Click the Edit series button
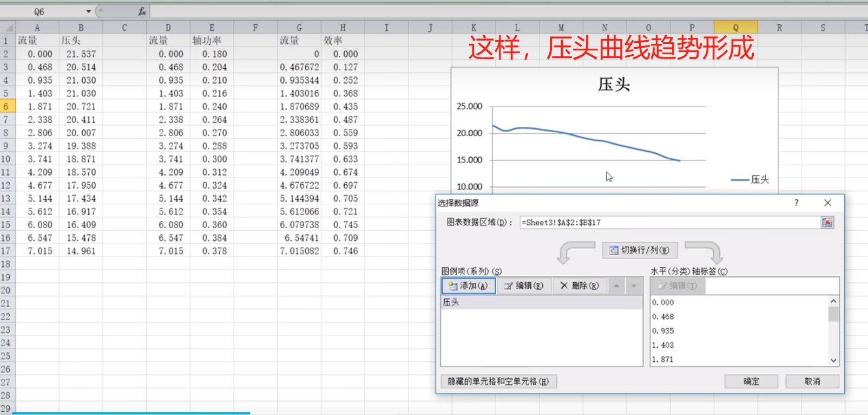The image size is (868, 415). coord(524,286)
